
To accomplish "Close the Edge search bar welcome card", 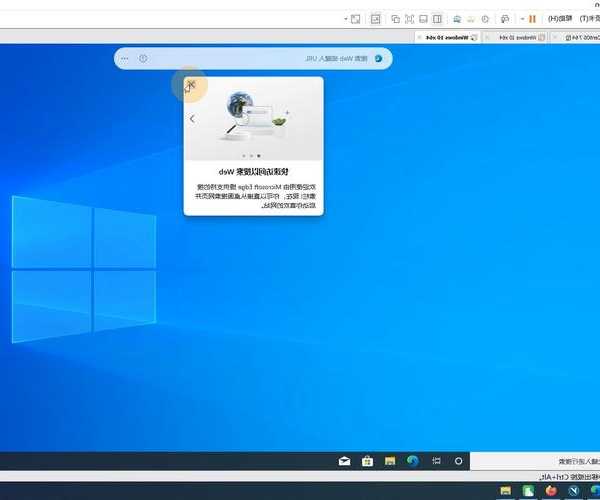I will coord(191,84).
